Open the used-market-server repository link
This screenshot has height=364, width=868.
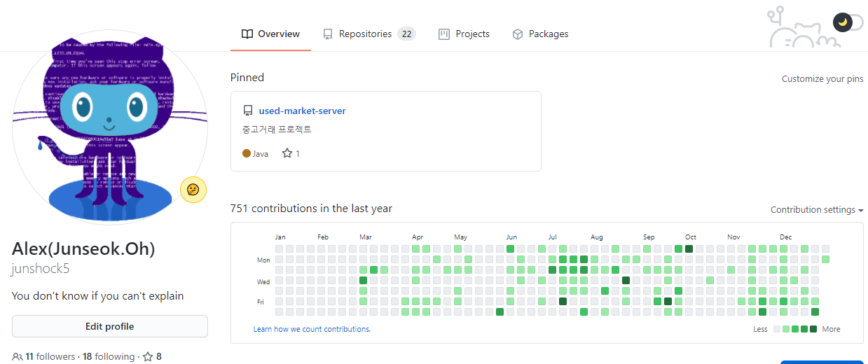click(302, 111)
